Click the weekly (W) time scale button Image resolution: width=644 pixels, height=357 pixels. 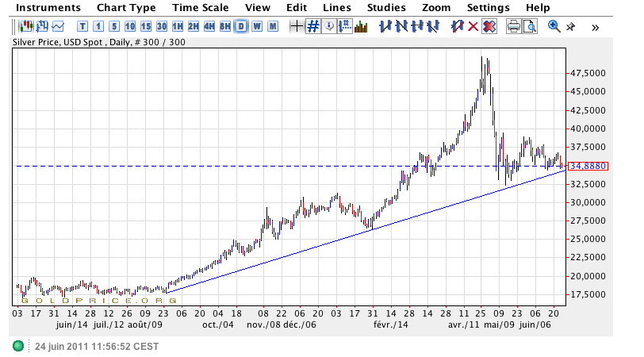pyautogui.click(x=256, y=26)
